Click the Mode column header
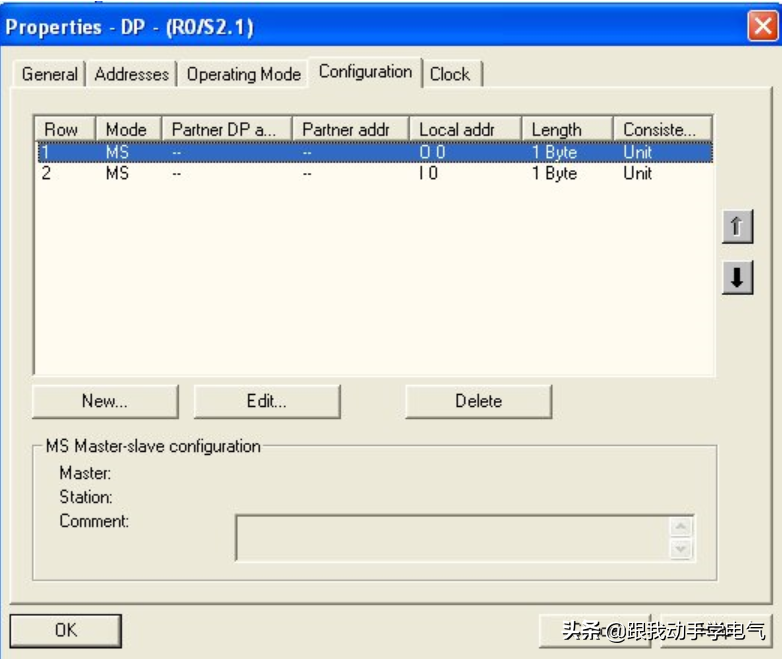 click(x=126, y=129)
